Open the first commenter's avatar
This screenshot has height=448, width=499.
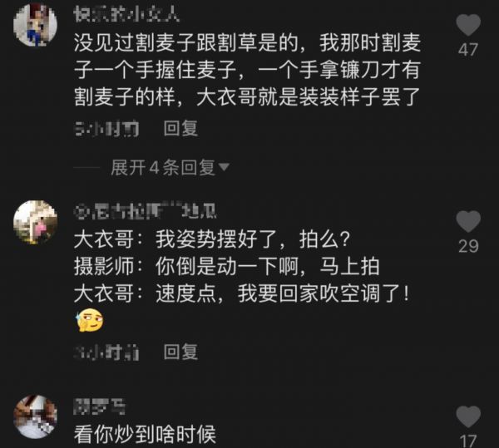tap(35, 25)
